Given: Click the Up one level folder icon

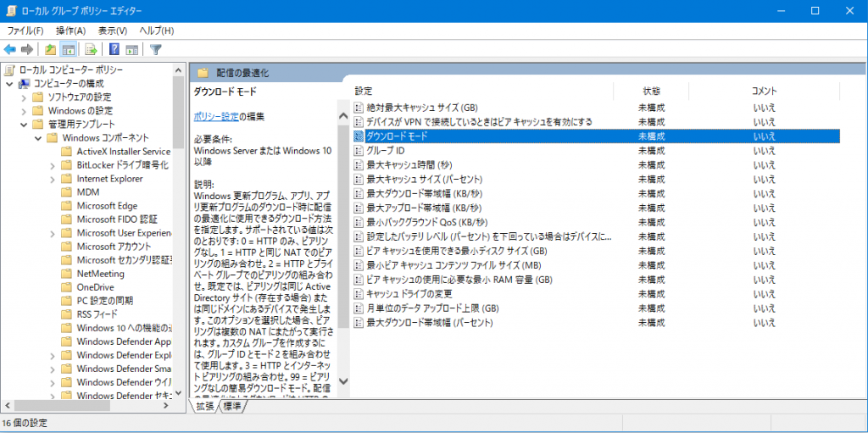Looking at the screenshot, I should click(x=51, y=49).
